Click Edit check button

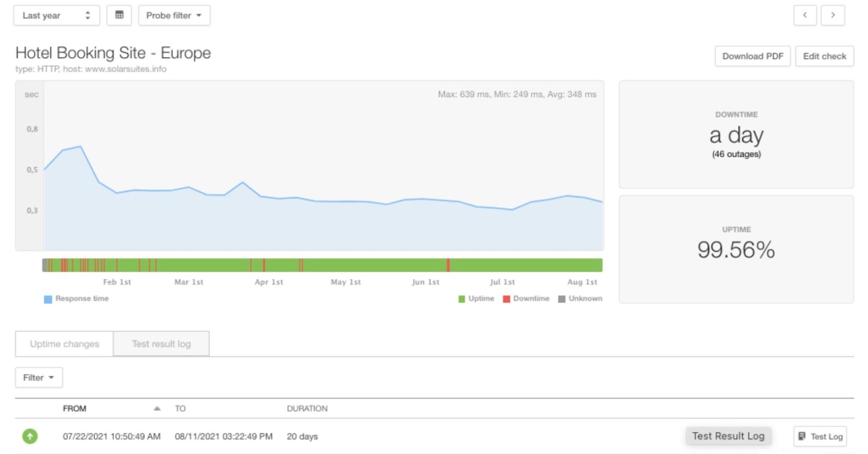click(x=825, y=56)
